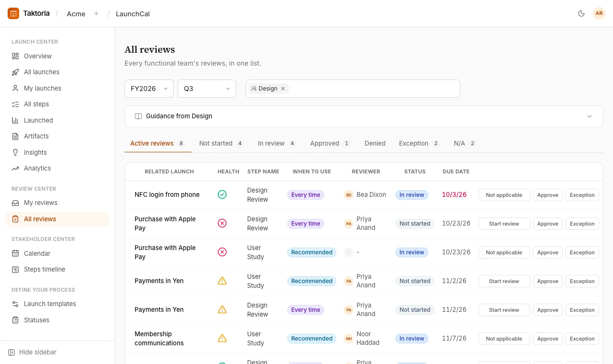This screenshot has width=613, height=364.
Task: Click the red health icon for Apple Pay User Study
Action: point(222,252)
